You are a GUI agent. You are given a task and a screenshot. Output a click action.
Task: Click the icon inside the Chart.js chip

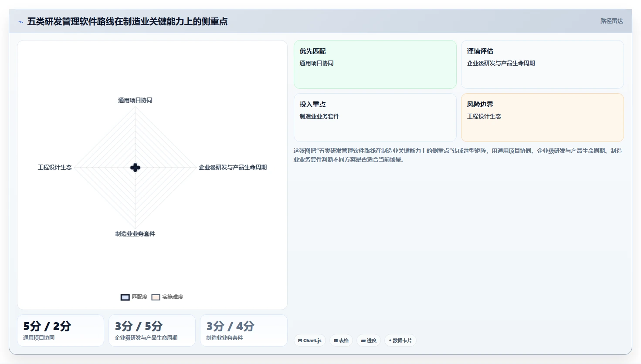click(x=300, y=340)
